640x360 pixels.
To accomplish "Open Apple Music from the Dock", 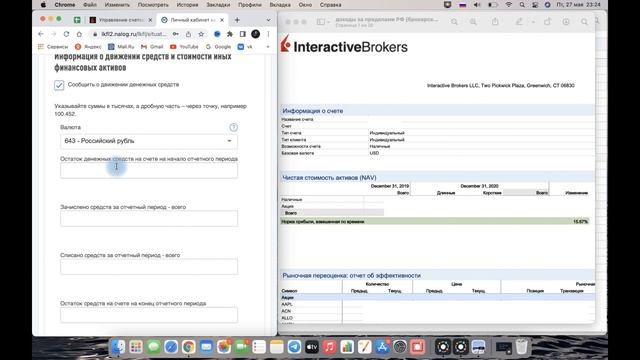I will pyautogui.click(x=329, y=347).
